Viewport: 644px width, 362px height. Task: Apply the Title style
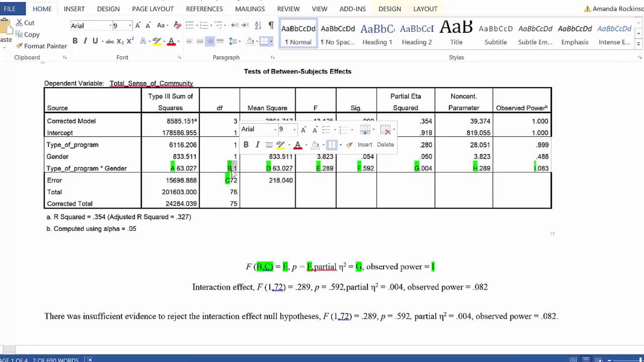point(456,34)
